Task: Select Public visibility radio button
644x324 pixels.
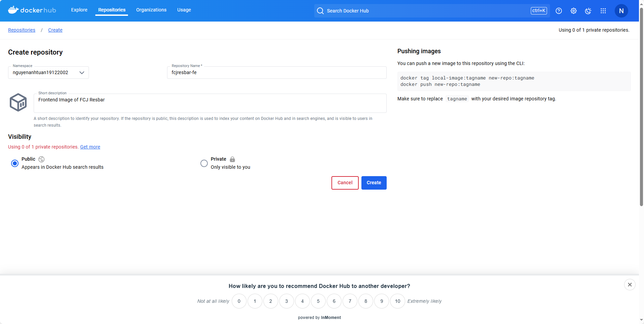Action: click(x=15, y=163)
